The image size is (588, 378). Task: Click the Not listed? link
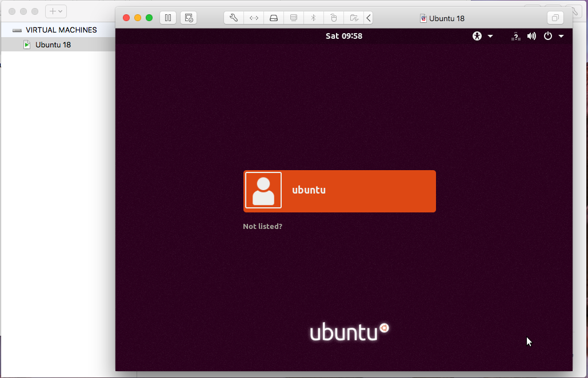pos(262,226)
